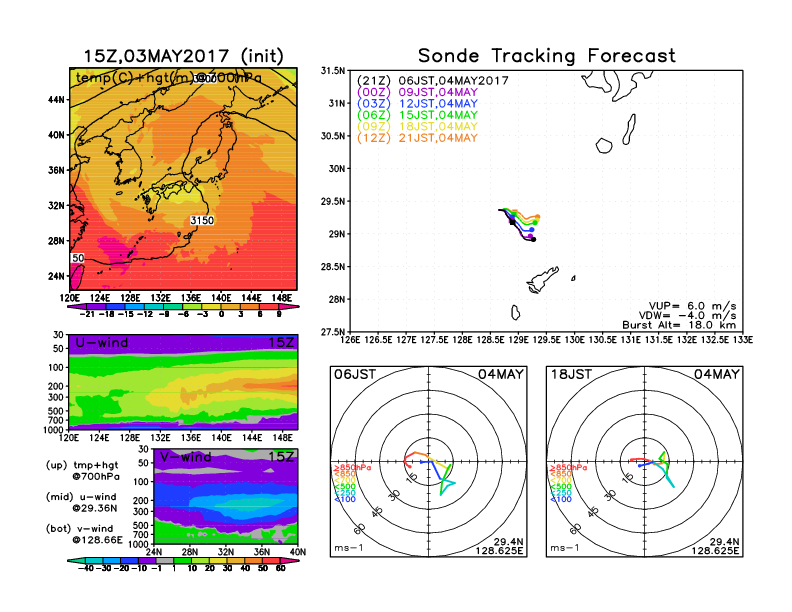
Task: Select the 3150 contour label on temperature map
Action: click(x=202, y=219)
